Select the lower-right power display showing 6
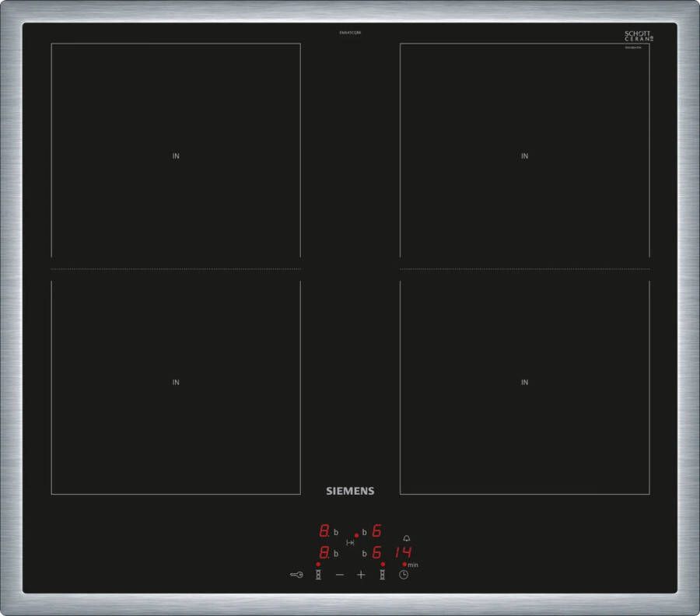 tap(376, 553)
